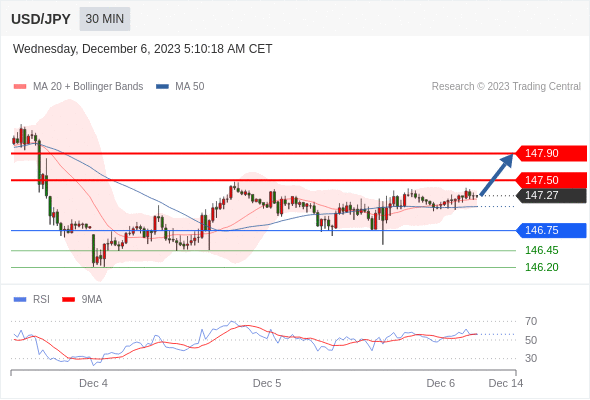
Task: Click the red 9MA legend swatch
Action: (68, 300)
